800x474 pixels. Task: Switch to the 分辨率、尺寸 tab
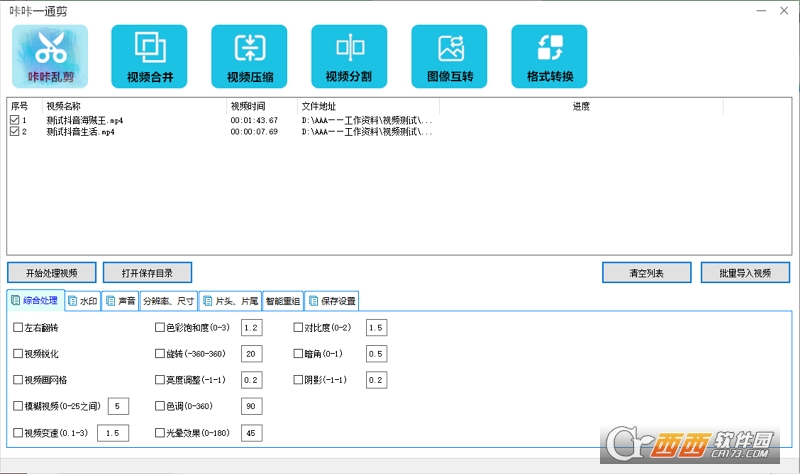coord(168,301)
